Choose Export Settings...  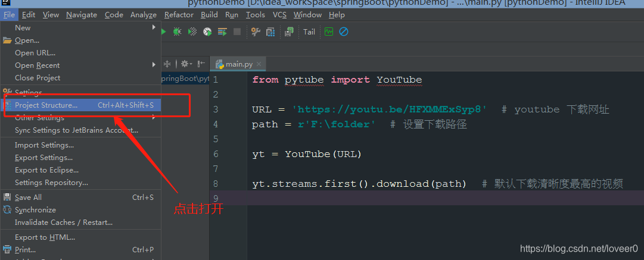pyautogui.click(x=80, y=158)
